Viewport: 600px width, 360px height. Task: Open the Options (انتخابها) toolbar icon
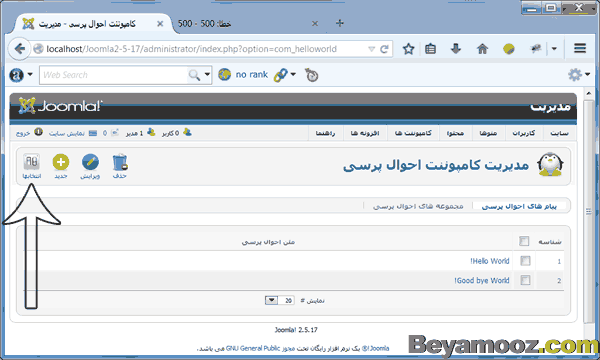coord(31,163)
